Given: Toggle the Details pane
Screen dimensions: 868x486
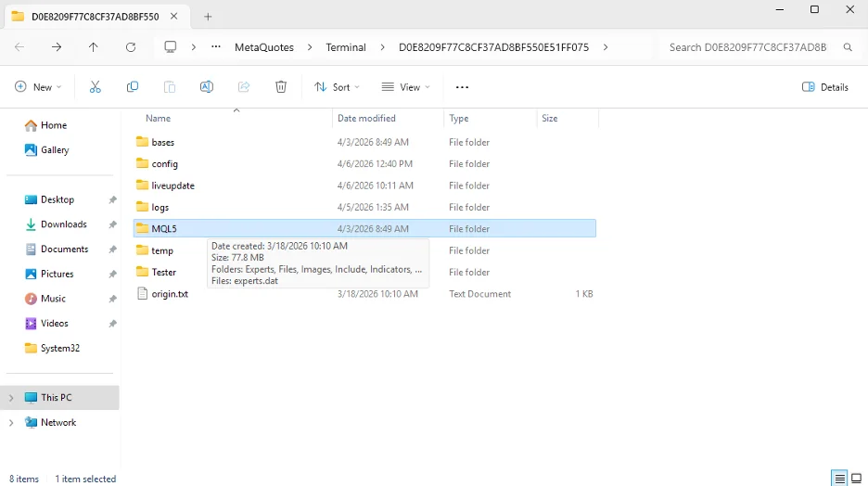Looking at the screenshot, I should [x=824, y=87].
